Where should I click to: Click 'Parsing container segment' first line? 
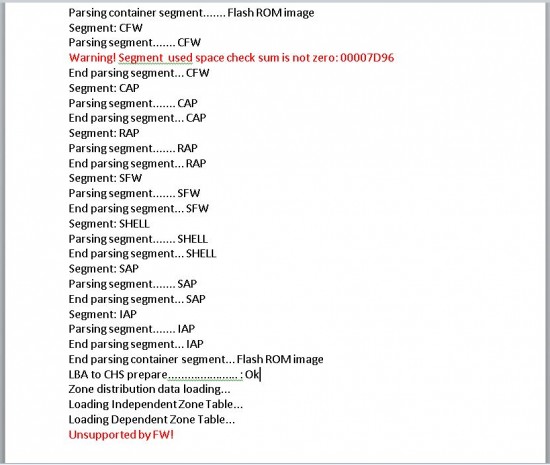tap(192, 13)
